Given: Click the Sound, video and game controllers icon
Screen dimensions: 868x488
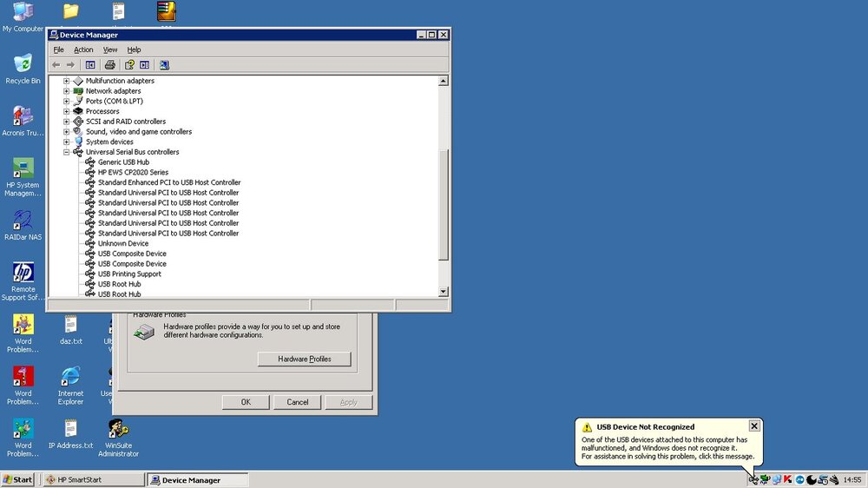Looking at the screenshot, I should coord(78,132).
